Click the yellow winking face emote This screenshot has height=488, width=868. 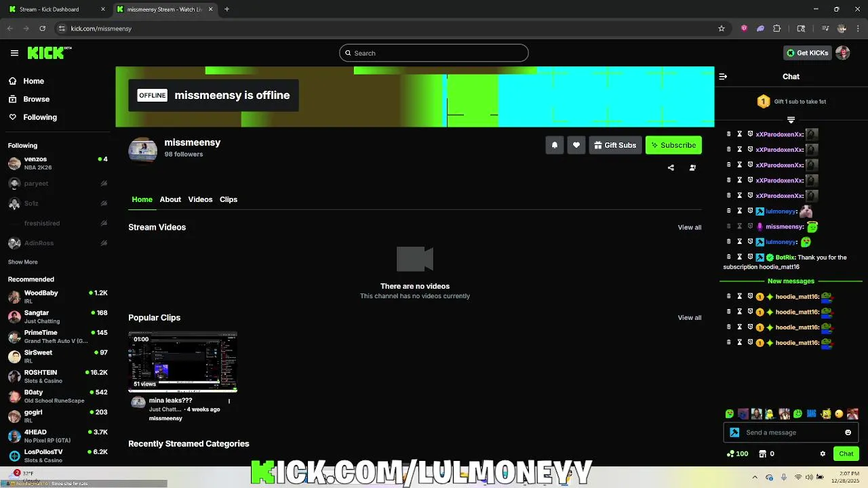(839, 413)
